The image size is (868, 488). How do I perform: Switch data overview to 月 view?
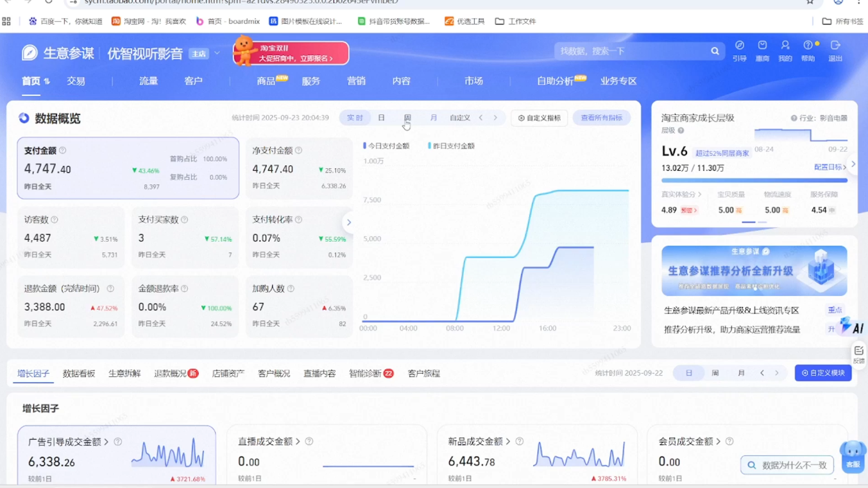tap(434, 118)
